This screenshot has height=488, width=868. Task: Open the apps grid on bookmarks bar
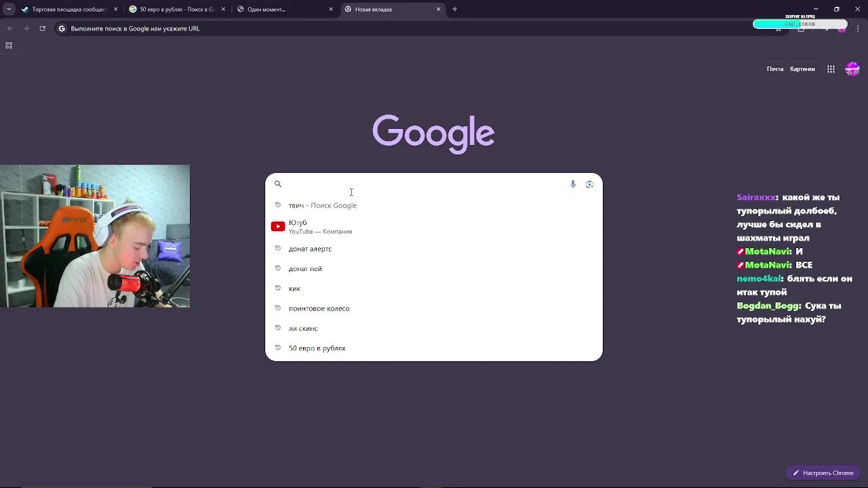pyautogui.click(x=9, y=45)
